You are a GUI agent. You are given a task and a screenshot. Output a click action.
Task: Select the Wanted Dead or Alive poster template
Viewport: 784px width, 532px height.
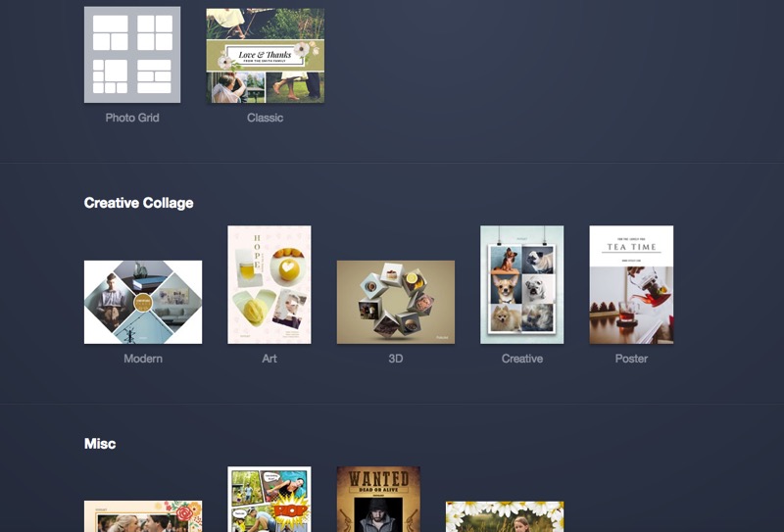click(378, 499)
